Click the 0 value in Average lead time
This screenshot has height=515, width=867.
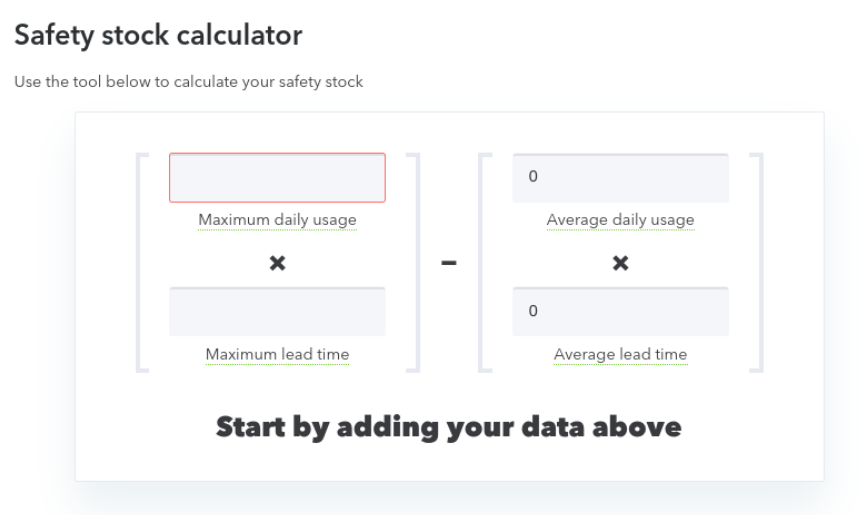tap(533, 312)
